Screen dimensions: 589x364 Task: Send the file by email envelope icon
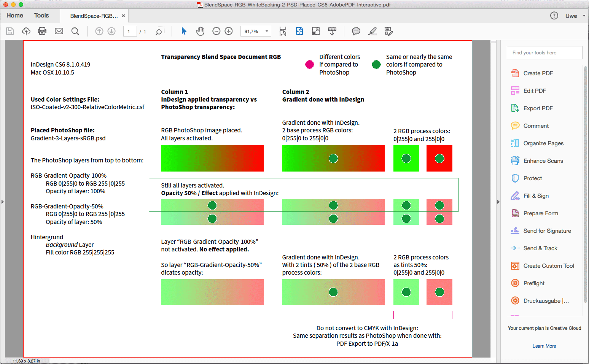pyautogui.click(x=59, y=31)
